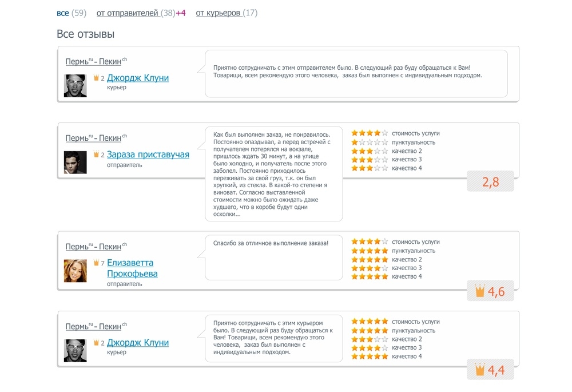Click crown icon next to Зараза приставучая
Viewport: 572px width, 392px height.
[96, 154]
